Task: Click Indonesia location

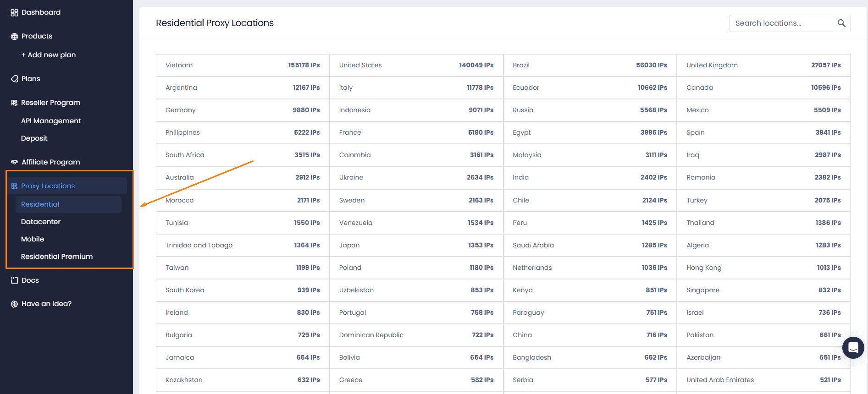Action: point(416,110)
